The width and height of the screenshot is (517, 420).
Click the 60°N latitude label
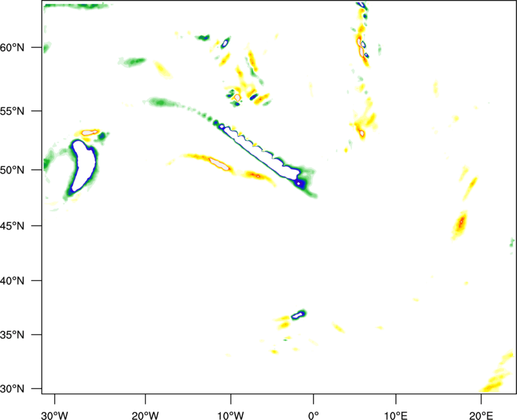click(x=12, y=47)
